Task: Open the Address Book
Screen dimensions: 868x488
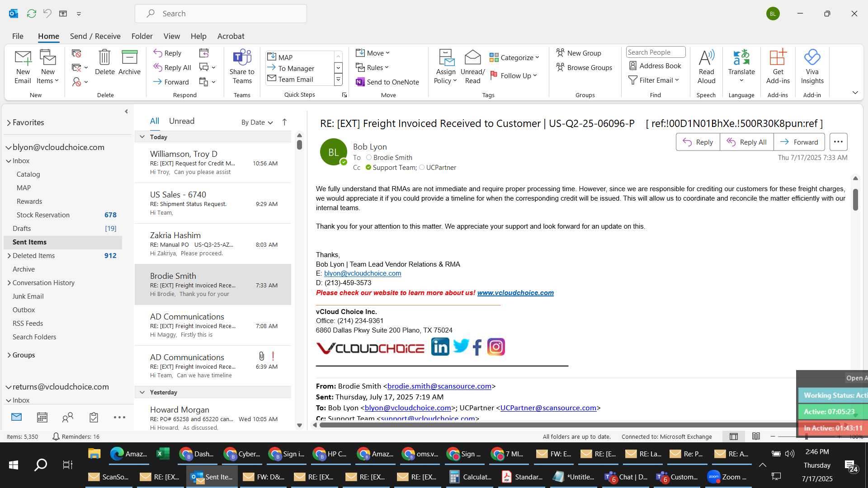Action: tap(655, 66)
